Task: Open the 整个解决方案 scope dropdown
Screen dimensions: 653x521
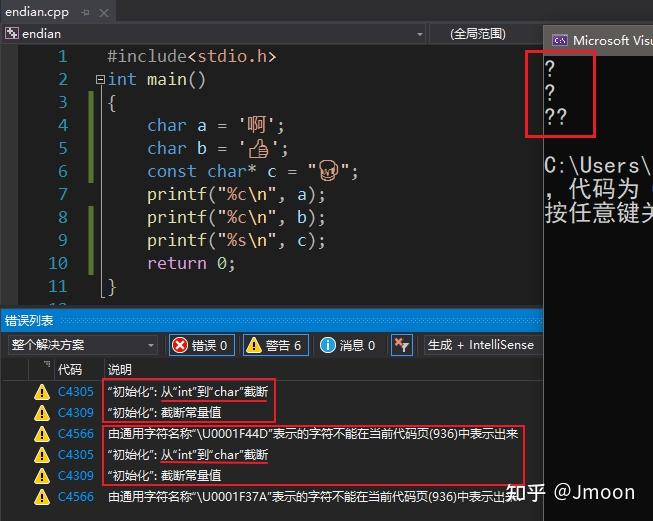Action: click(x=83, y=345)
